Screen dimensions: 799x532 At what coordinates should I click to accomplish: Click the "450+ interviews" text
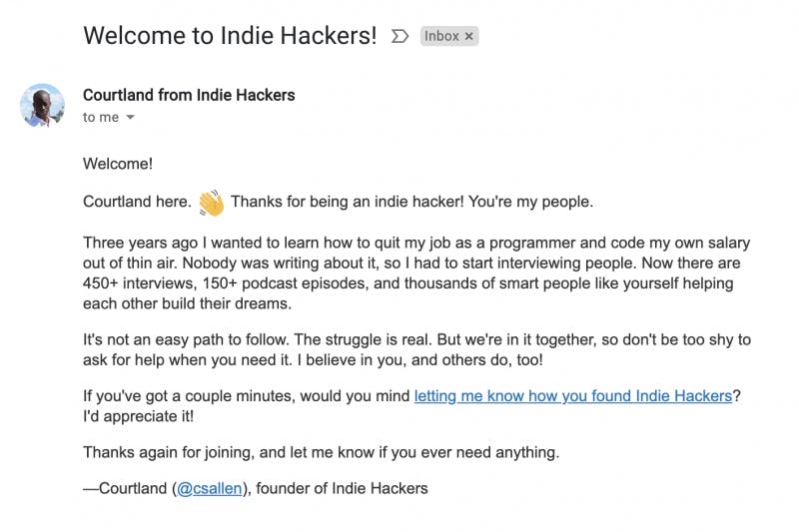136,283
